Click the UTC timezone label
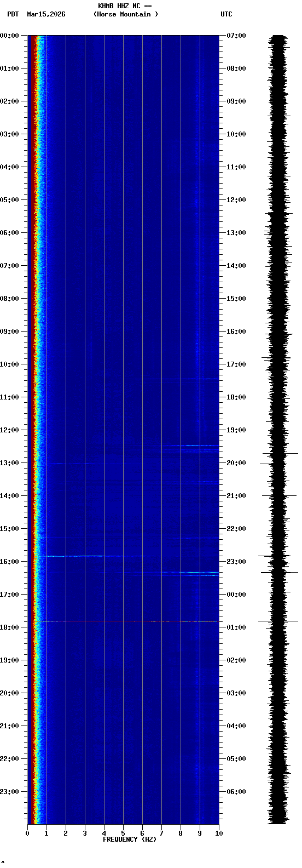This screenshot has width=302, height=868. point(226,14)
